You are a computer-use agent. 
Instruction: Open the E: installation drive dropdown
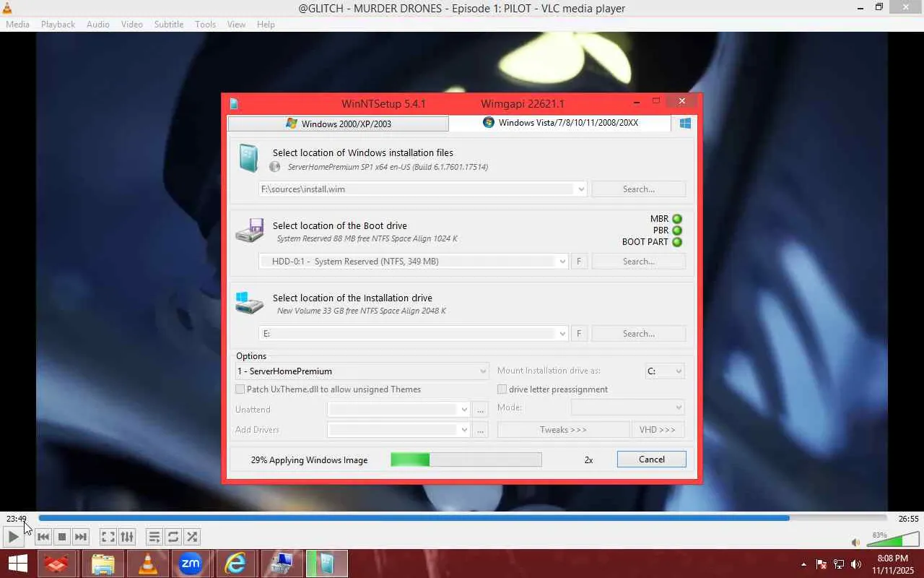coord(562,334)
